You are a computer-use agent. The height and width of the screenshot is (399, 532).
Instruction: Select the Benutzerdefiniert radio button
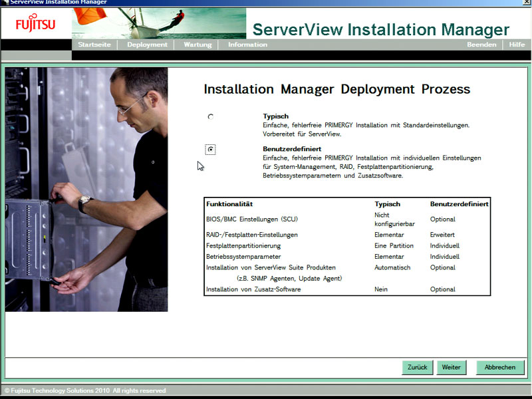click(x=211, y=149)
